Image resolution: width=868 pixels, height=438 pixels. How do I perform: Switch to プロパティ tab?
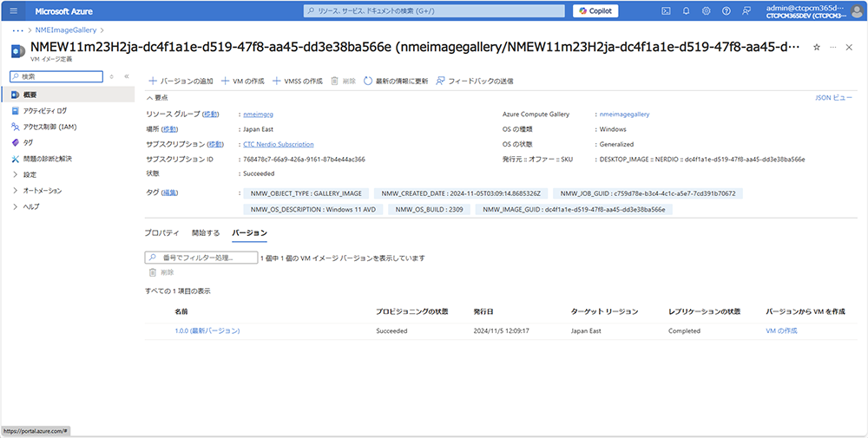[161, 232]
